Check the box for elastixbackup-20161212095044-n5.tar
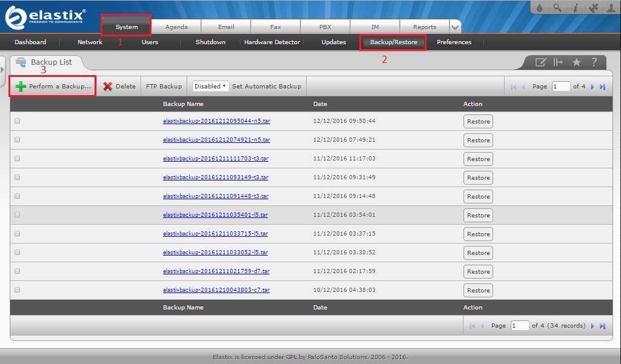 coord(17,121)
